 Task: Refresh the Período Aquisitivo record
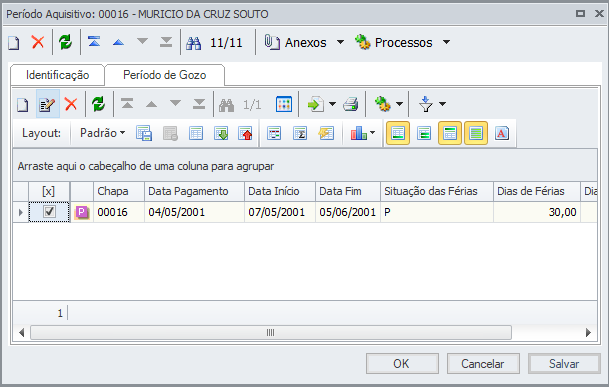(66, 42)
